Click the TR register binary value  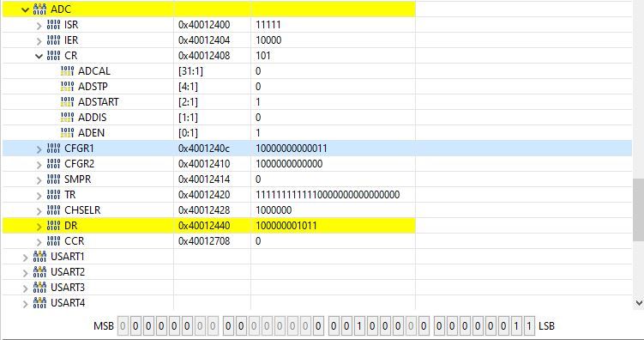pyautogui.click(x=328, y=194)
